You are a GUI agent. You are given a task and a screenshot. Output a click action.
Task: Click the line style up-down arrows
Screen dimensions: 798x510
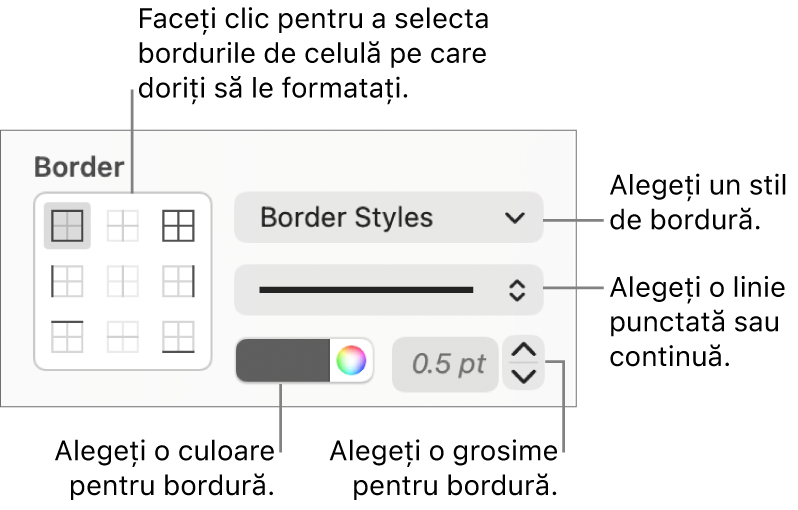click(517, 291)
